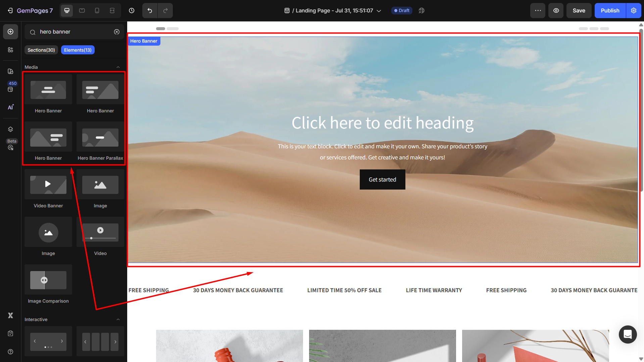Collapse the Media group
The width and height of the screenshot is (644, 362).
click(x=118, y=67)
